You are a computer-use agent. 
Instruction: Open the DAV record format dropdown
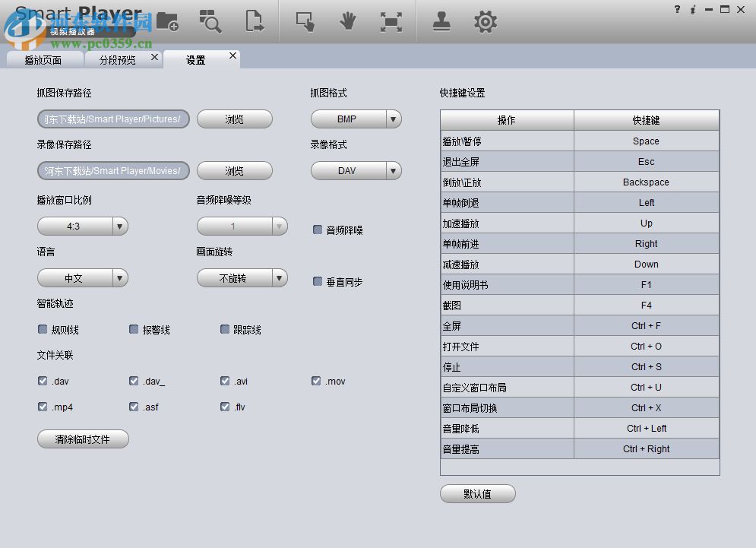[x=356, y=170]
